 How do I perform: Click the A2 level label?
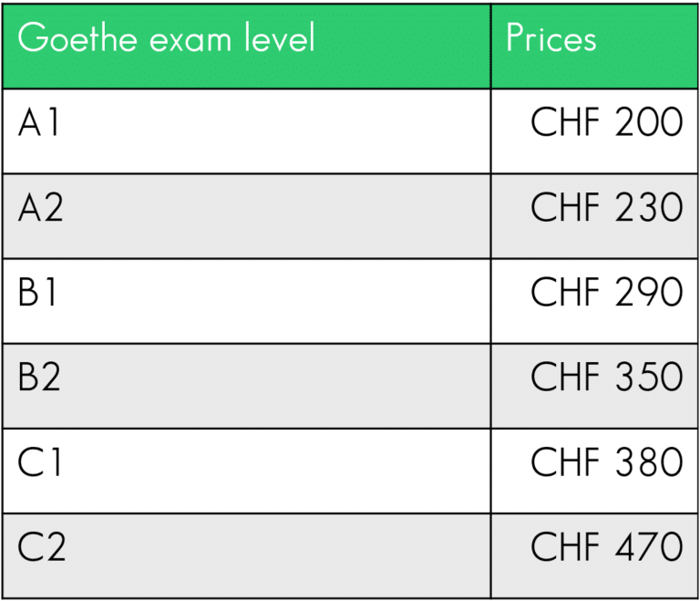pos(41,208)
